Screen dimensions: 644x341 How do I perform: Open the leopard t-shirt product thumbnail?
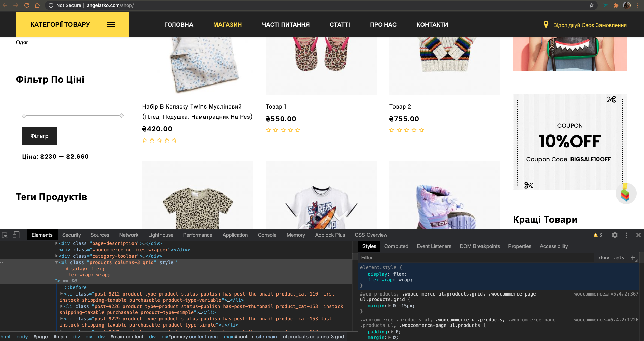point(198,195)
